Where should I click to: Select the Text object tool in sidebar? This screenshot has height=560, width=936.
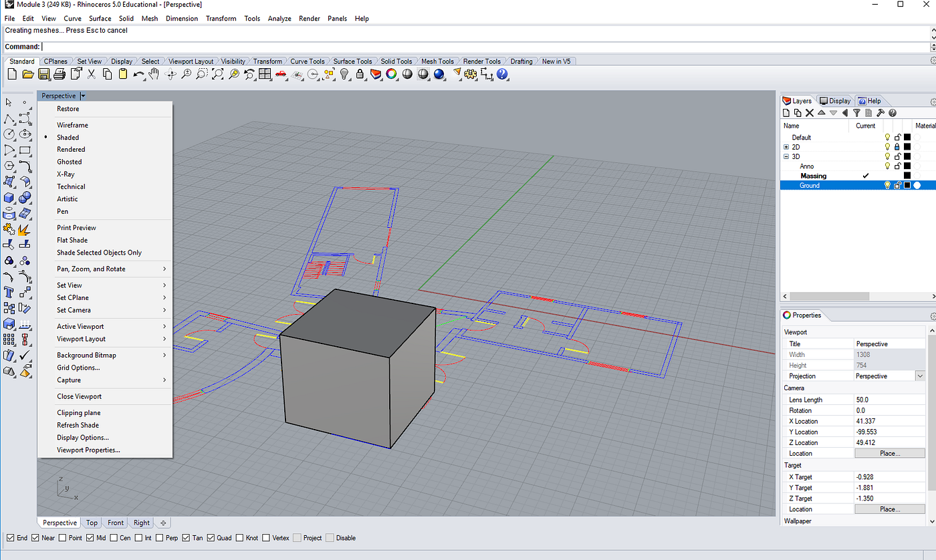[9, 292]
